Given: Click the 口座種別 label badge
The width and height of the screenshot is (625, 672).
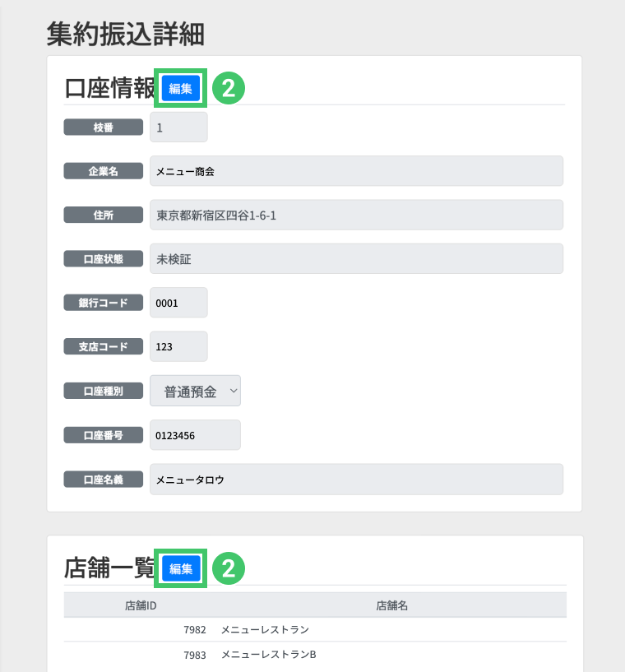Looking at the screenshot, I should [x=104, y=392].
